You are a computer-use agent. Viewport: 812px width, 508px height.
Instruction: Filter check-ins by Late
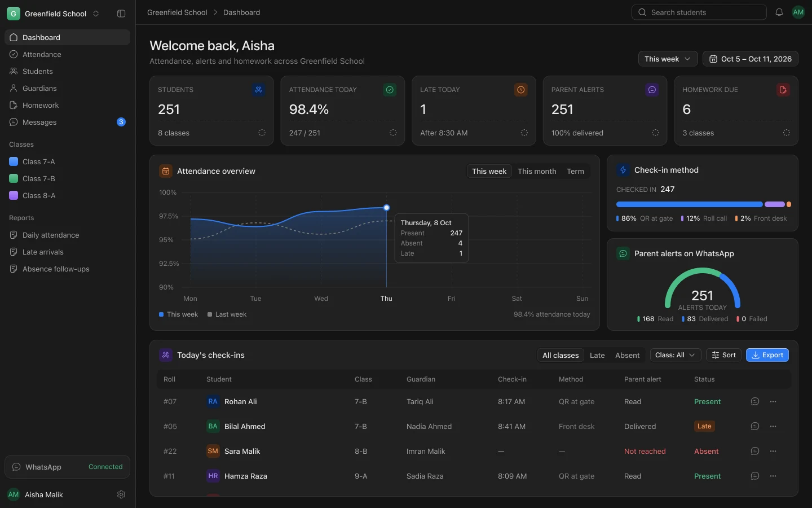point(597,355)
